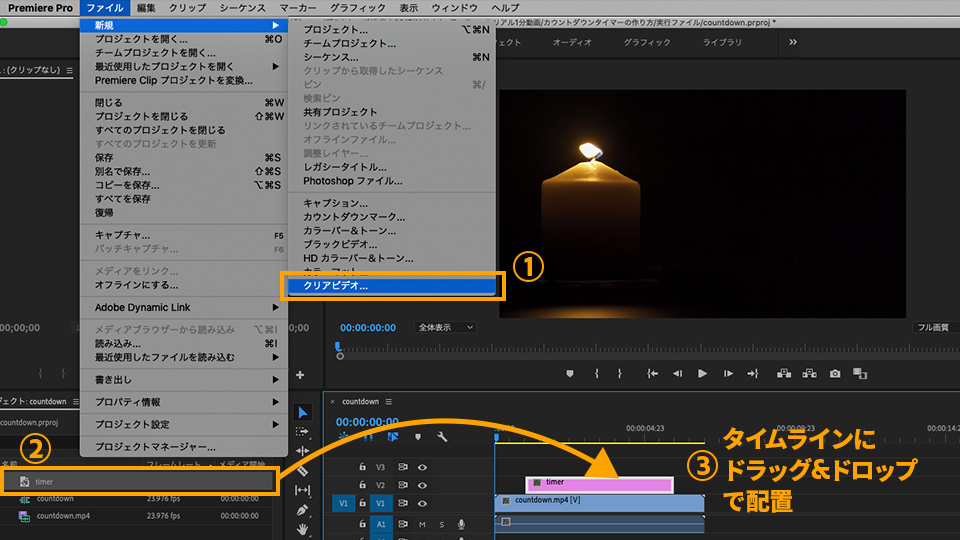Choose ブラックビデオ... menu entry
Viewport: 960px width, 540px height.
[392, 244]
